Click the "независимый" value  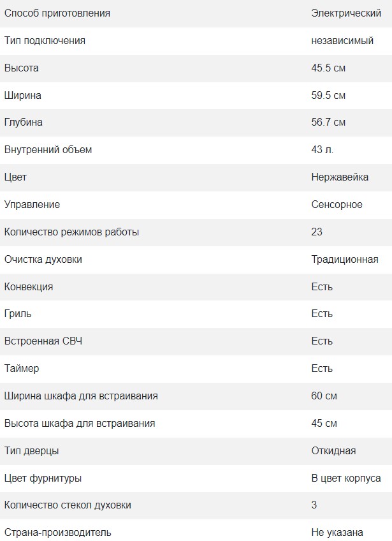coord(342,41)
